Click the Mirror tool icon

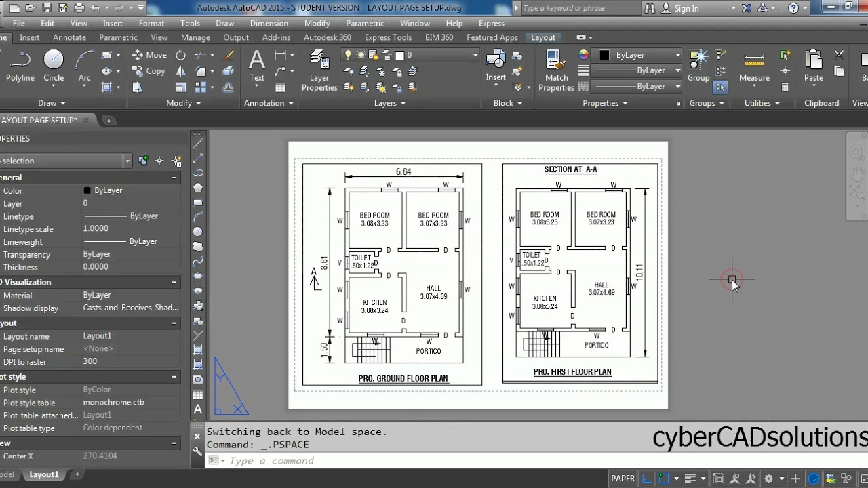tap(181, 71)
